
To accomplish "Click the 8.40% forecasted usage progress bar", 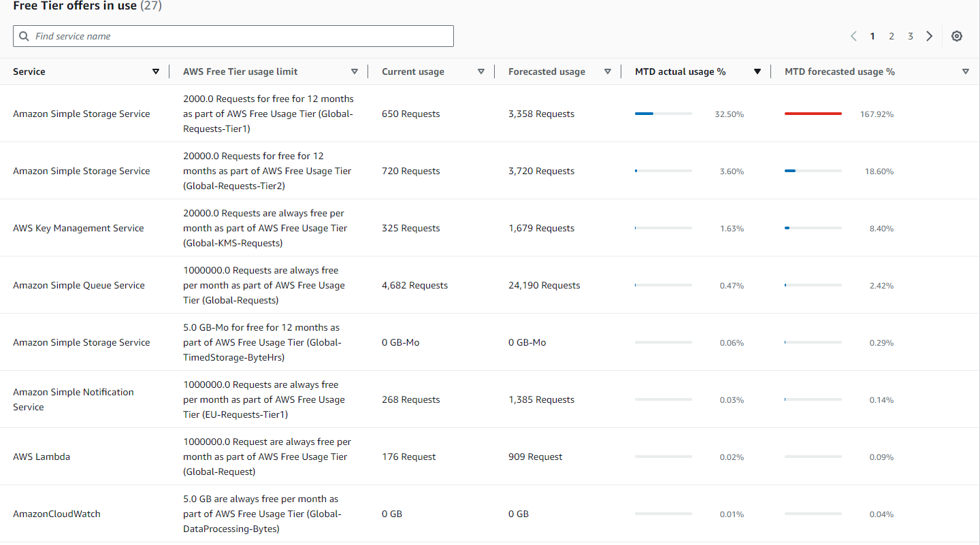I will click(x=813, y=228).
